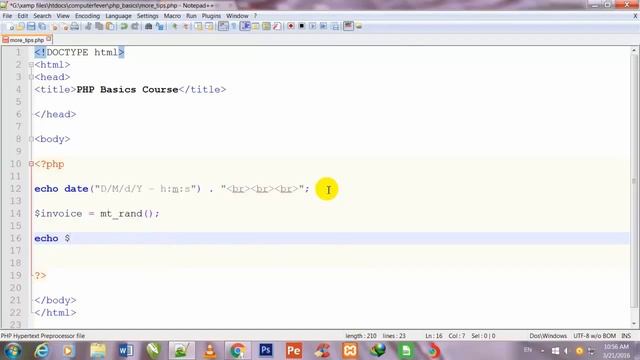Open Find with the binoculars icon

tap(148, 27)
